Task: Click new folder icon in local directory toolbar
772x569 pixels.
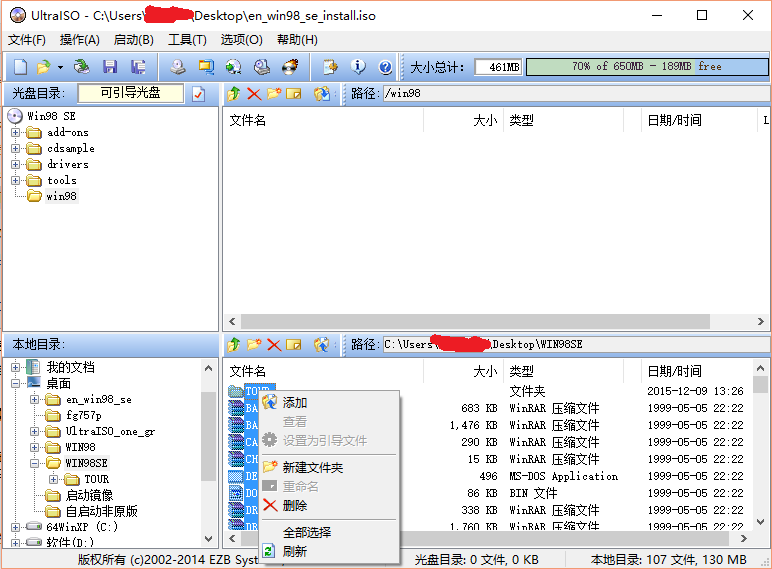Action: click(x=254, y=345)
